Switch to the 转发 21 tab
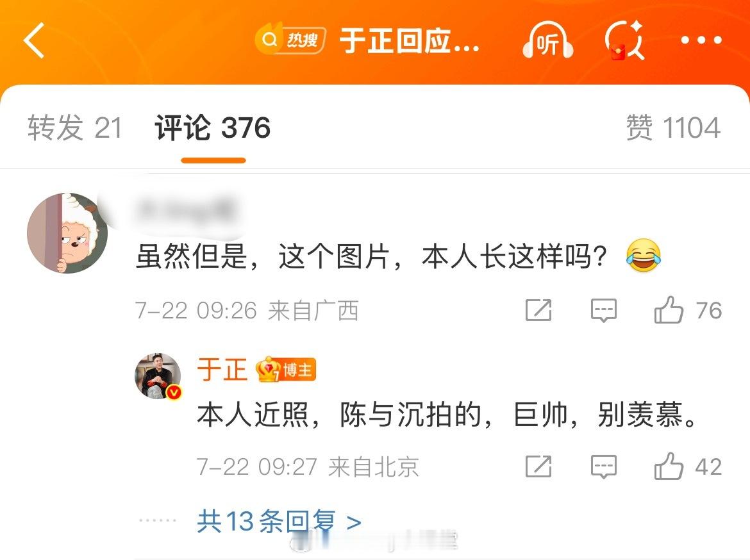750x560 pixels. pyautogui.click(x=75, y=128)
